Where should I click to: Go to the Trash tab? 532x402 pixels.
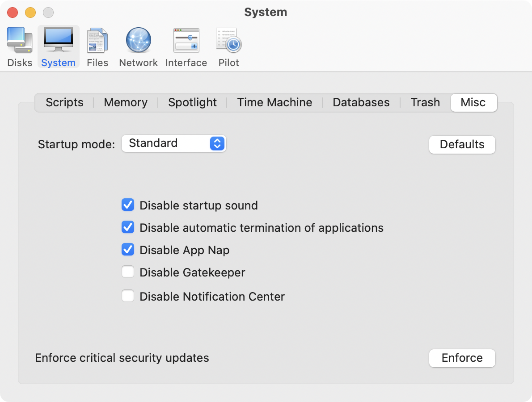425,102
